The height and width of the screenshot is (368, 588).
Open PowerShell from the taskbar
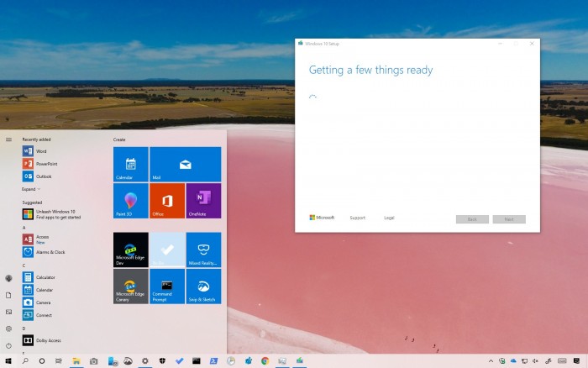(x=213, y=361)
